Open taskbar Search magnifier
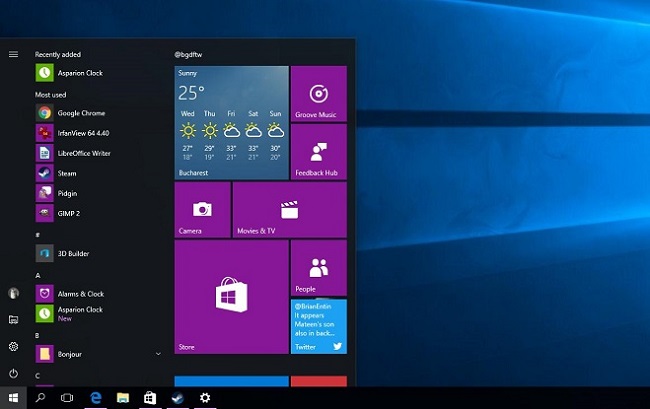 [x=40, y=398]
